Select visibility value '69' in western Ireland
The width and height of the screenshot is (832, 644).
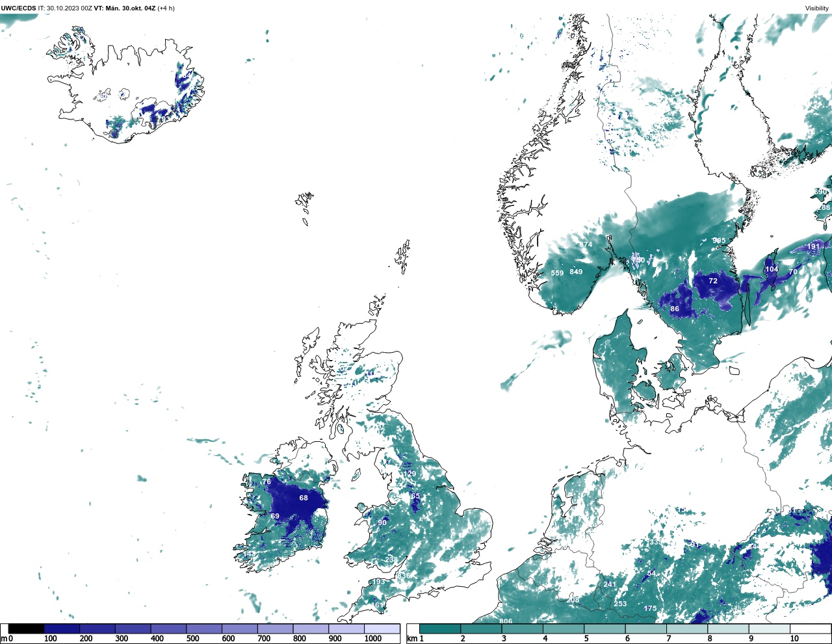[275, 516]
